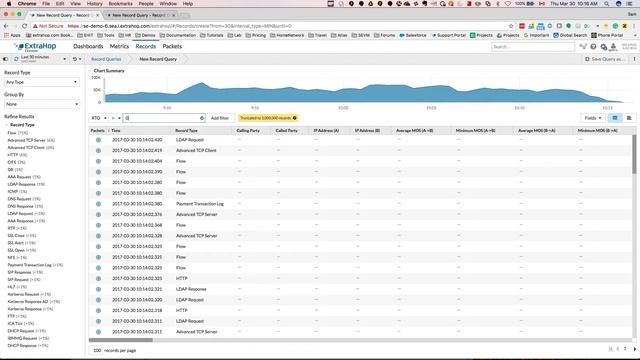Open the History menu in macOS menu bar
640x360 pixels.
pos(94,4)
